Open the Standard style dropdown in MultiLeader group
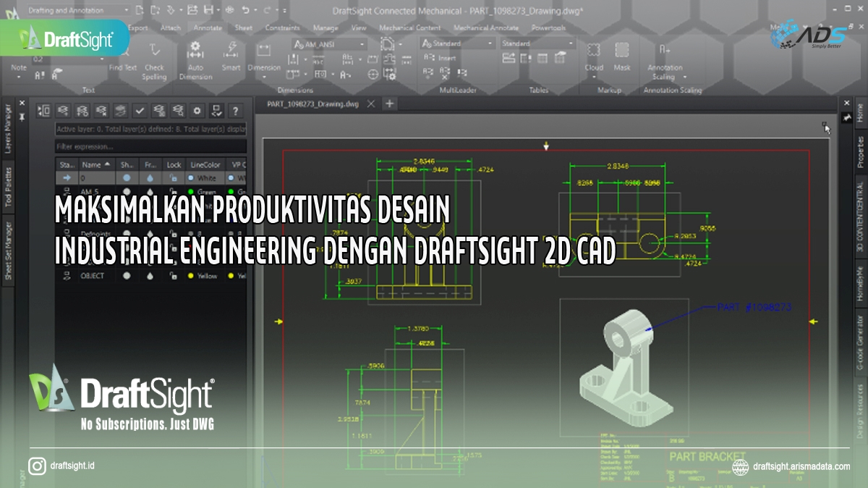The height and width of the screenshot is (488, 868). pyautogui.click(x=459, y=43)
